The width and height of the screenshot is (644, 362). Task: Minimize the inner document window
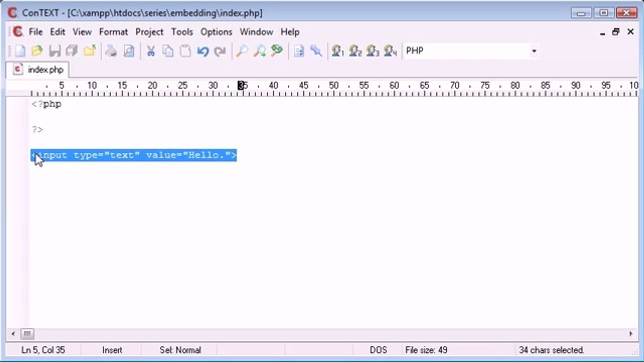(603, 32)
